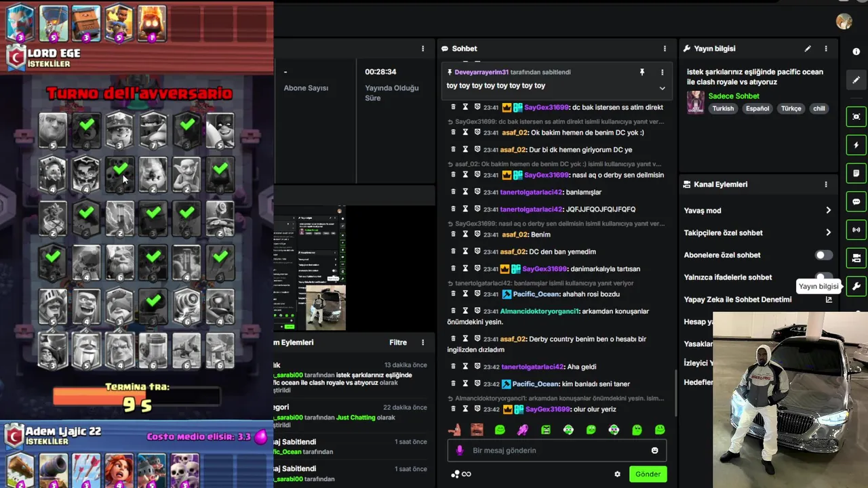Click the Termina tra countdown bar in game

(x=136, y=396)
